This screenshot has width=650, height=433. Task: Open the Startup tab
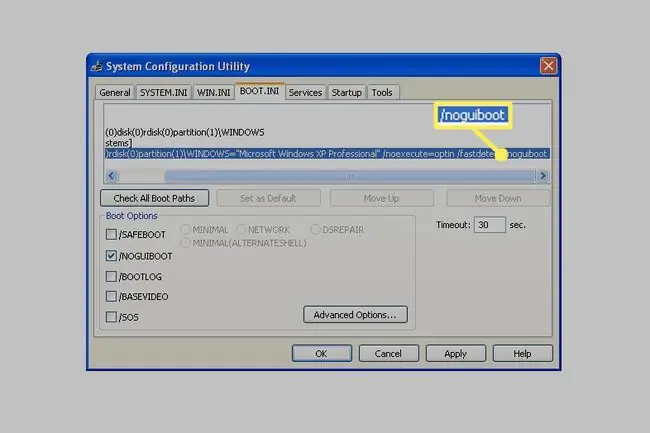click(347, 92)
